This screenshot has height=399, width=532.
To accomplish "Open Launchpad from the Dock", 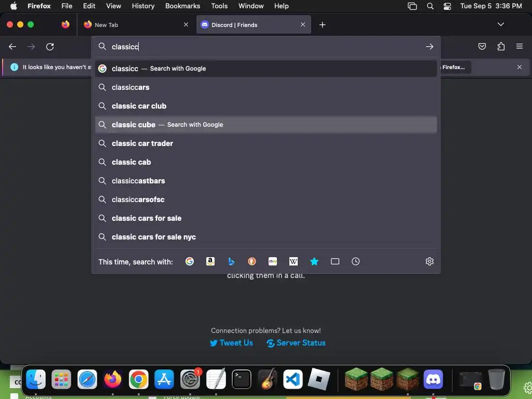I will coord(61,379).
